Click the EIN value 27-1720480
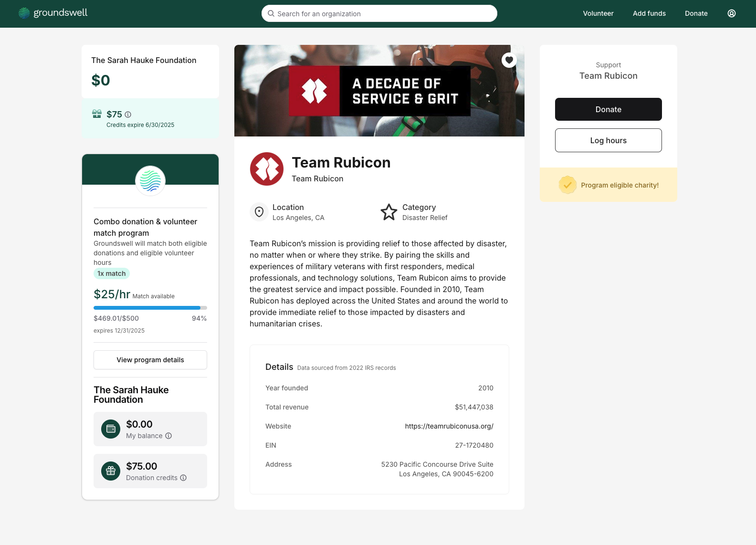Image resolution: width=756 pixels, height=545 pixels. tap(474, 445)
